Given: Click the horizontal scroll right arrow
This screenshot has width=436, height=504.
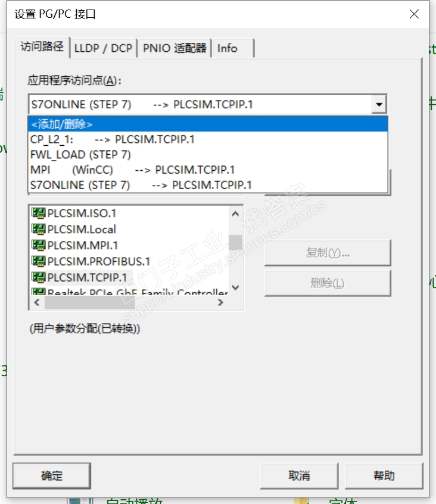Looking at the screenshot, I should [x=220, y=302].
